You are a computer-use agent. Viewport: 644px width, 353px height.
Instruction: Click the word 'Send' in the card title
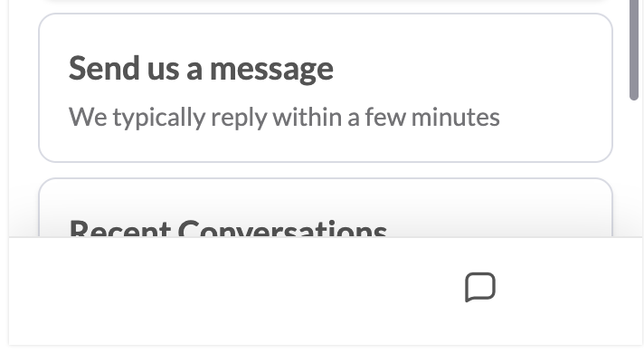(x=104, y=68)
